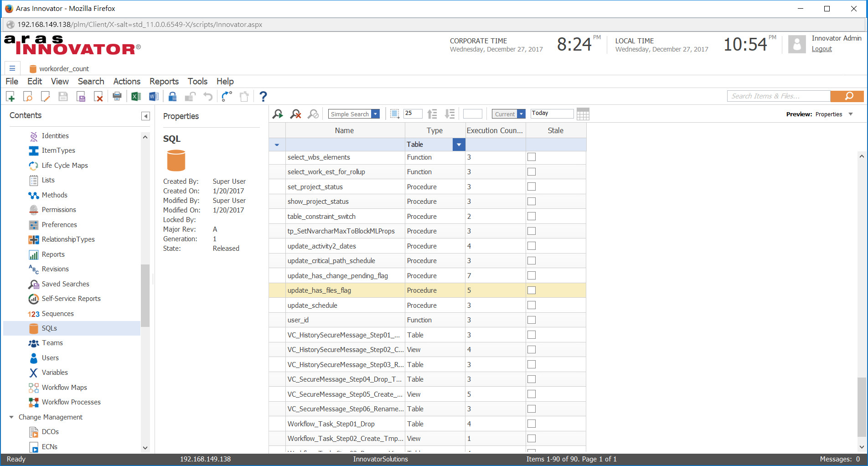Screen dimensions: 868x466
Task: Click the print toolbar icon
Action: [117, 96]
